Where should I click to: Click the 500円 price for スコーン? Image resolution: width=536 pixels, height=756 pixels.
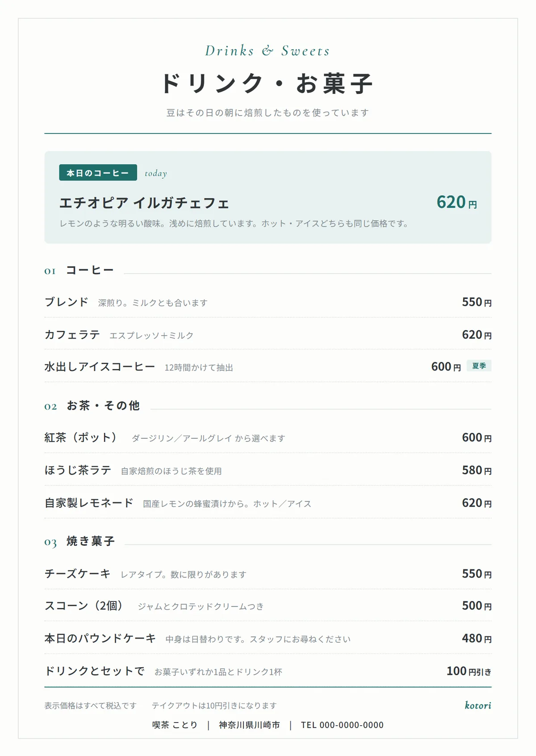click(477, 606)
